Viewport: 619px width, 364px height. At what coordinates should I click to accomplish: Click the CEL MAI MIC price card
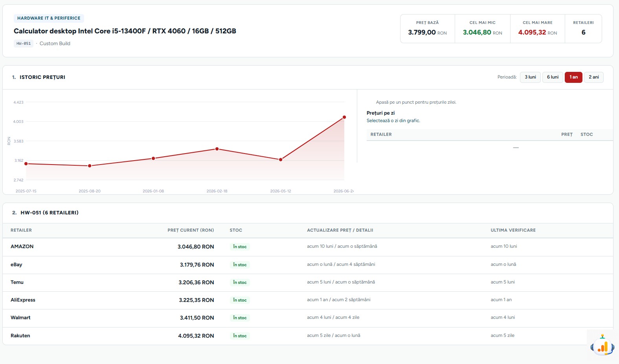[482, 29]
